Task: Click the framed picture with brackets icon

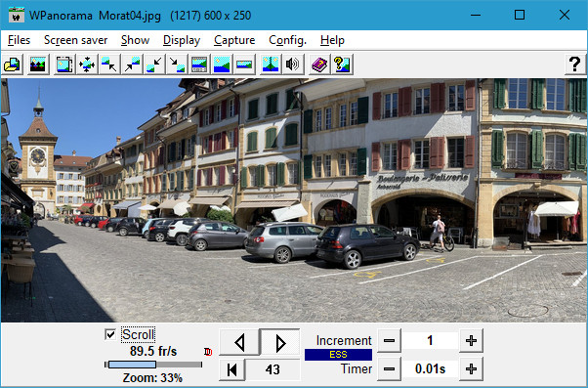Action: [x=64, y=65]
